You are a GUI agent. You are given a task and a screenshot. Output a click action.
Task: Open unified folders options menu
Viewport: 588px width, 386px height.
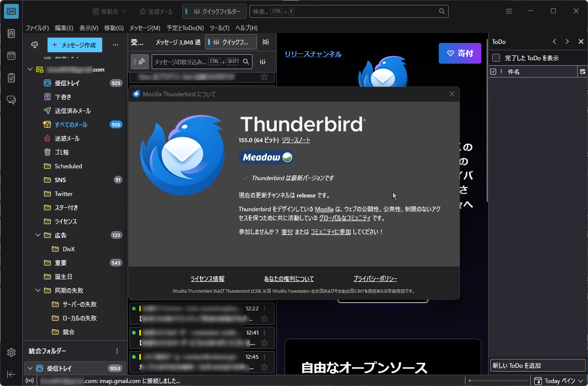tap(117, 351)
